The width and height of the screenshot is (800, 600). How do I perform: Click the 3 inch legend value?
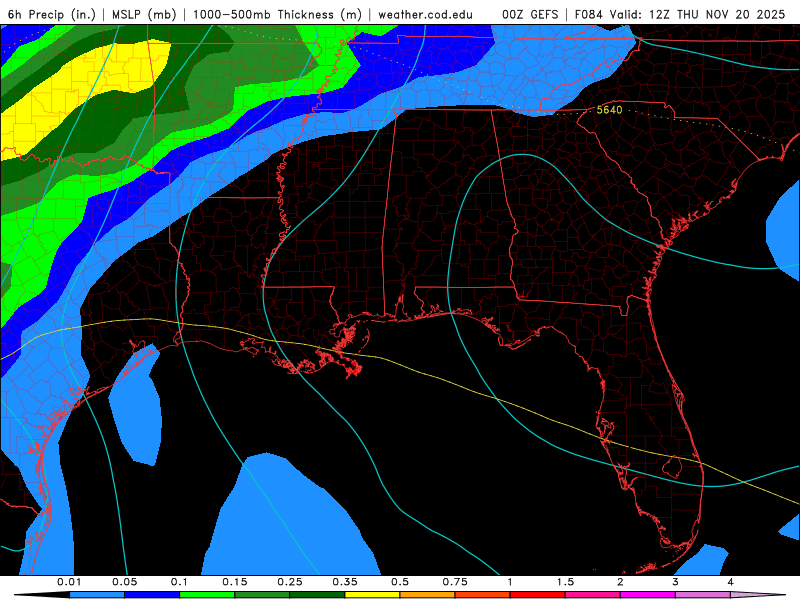click(676, 582)
